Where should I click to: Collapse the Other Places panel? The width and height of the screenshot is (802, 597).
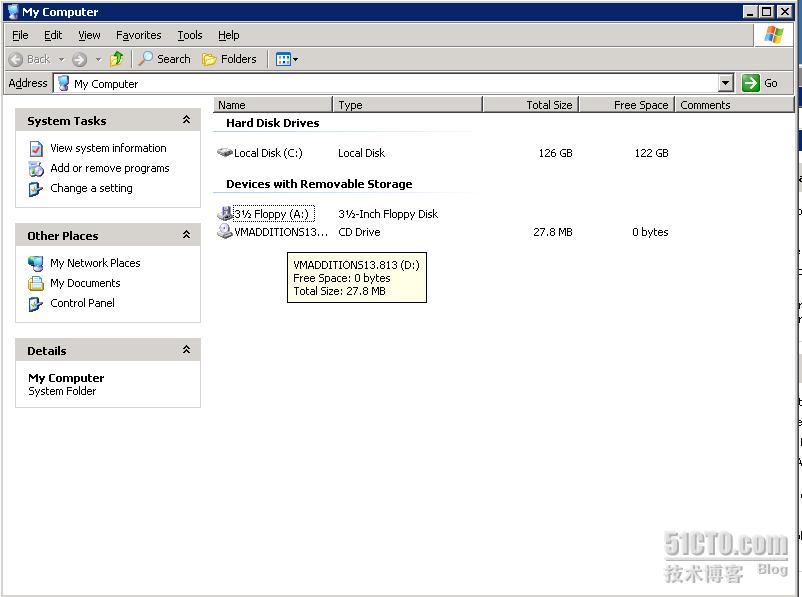pyautogui.click(x=186, y=235)
